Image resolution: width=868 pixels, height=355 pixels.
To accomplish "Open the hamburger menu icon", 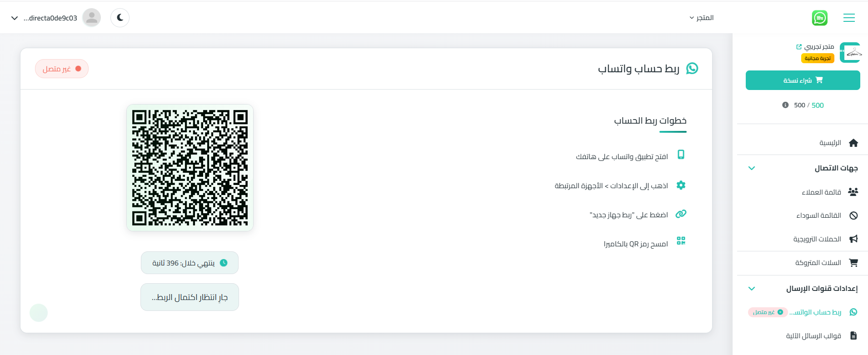I will tap(849, 18).
